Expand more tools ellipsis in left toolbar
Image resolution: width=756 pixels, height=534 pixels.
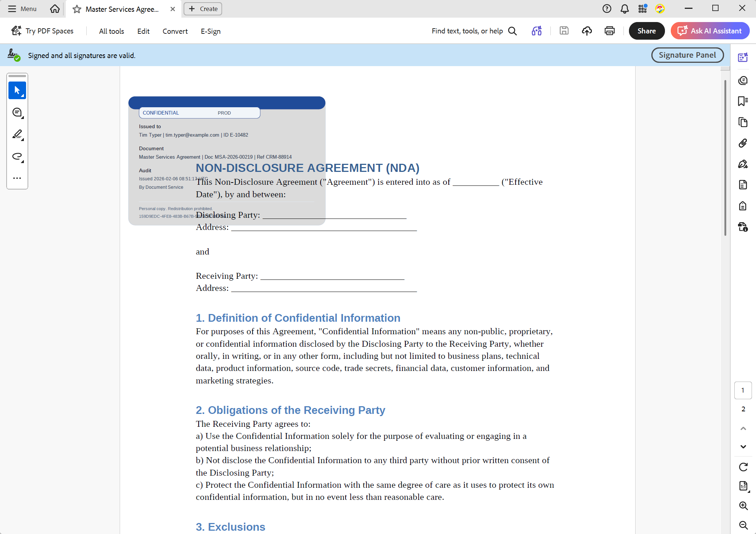click(17, 178)
